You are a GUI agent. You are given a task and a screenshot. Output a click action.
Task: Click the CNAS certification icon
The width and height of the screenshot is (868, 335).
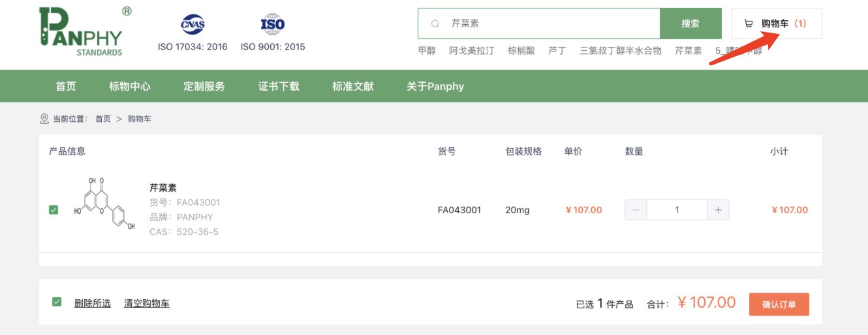(193, 25)
